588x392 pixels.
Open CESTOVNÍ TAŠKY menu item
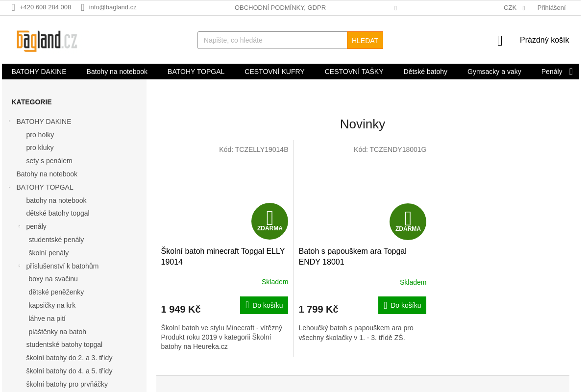click(x=354, y=72)
